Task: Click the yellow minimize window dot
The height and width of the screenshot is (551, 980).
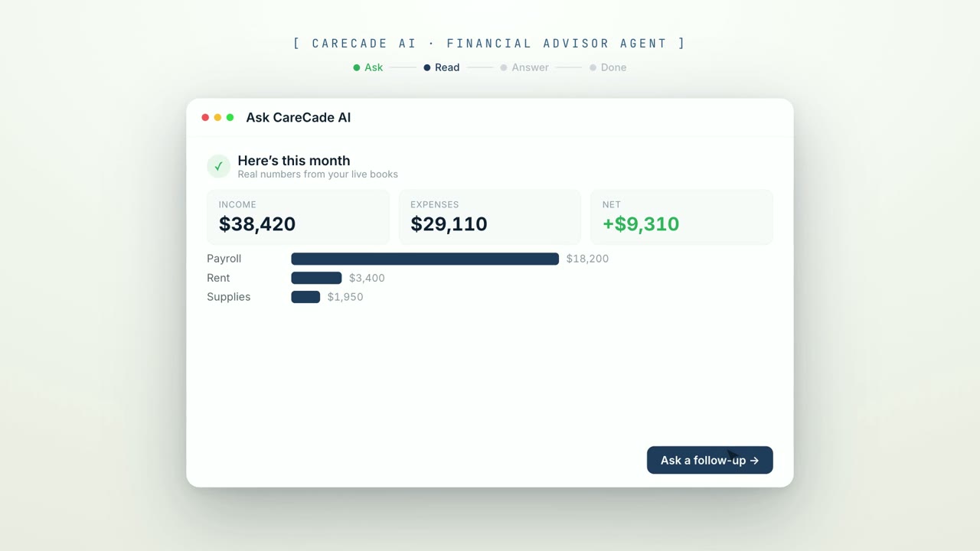Action: [x=217, y=117]
